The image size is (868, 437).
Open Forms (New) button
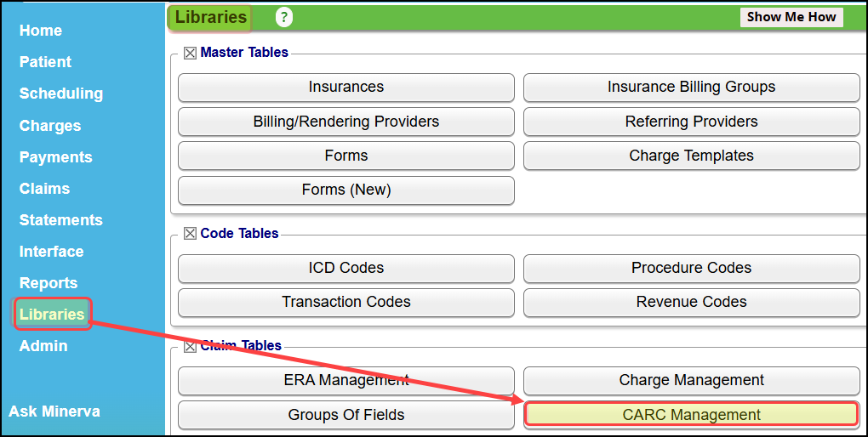[346, 190]
